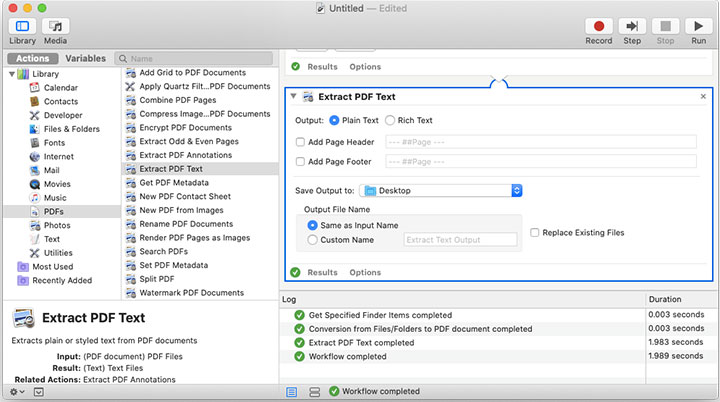Select the PDFs category in library

54,212
